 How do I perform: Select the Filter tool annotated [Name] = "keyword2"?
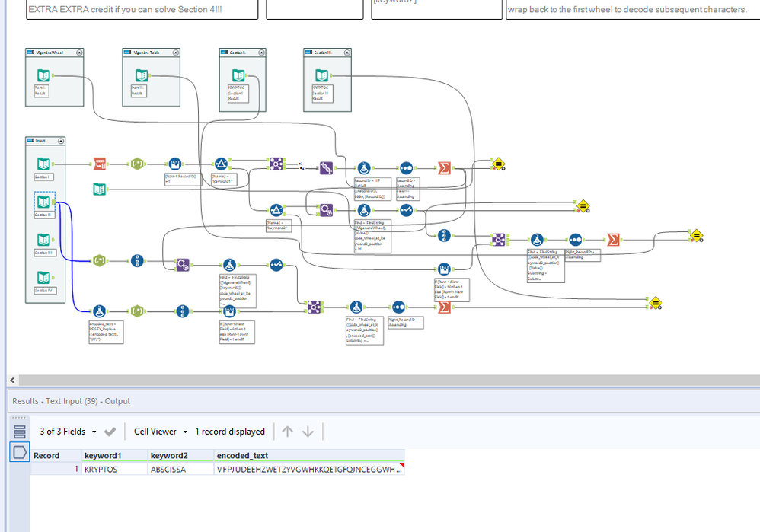(276, 210)
